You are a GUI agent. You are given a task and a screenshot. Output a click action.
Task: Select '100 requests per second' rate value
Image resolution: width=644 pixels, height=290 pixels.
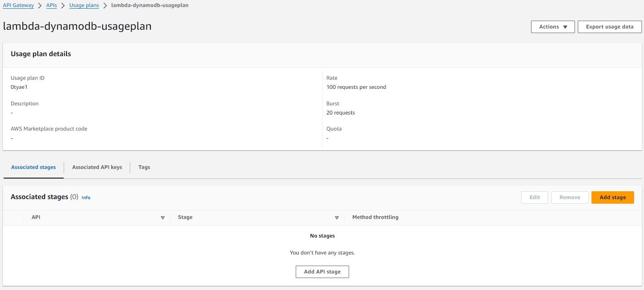[x=356, y=87]
